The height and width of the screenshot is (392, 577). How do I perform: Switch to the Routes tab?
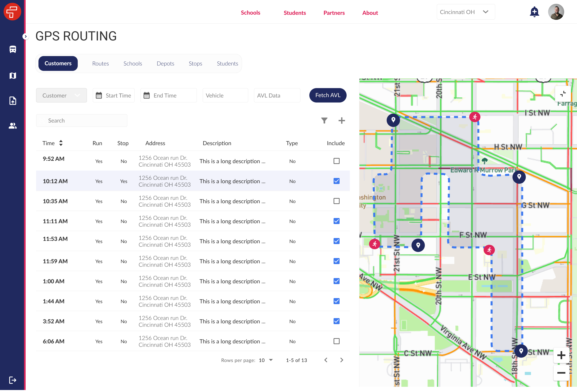100,63
